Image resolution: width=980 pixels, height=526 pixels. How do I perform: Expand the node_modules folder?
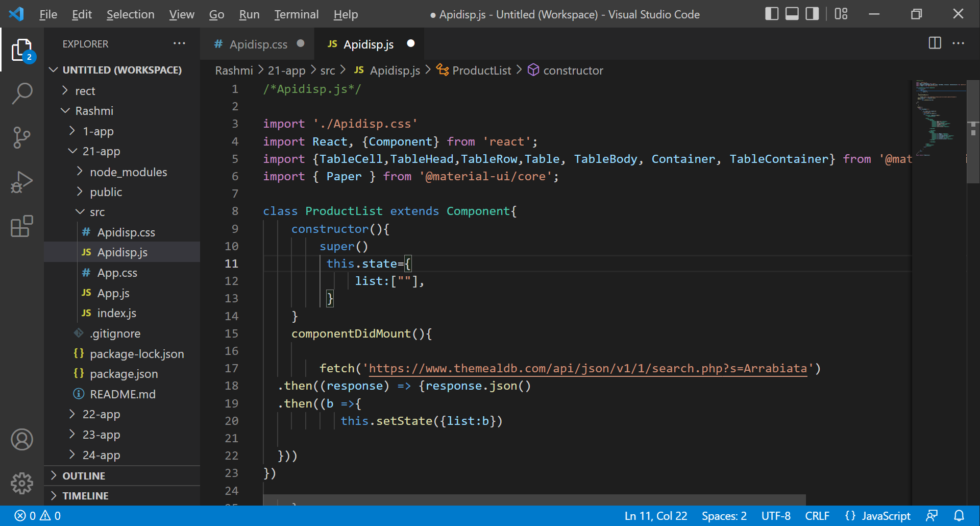click(122, 172)
